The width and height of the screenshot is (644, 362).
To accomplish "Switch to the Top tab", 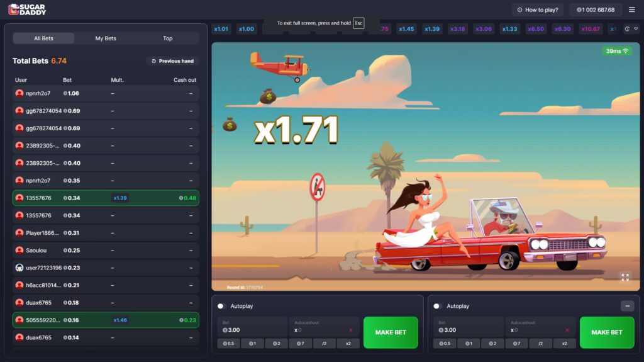I will 167,38.
